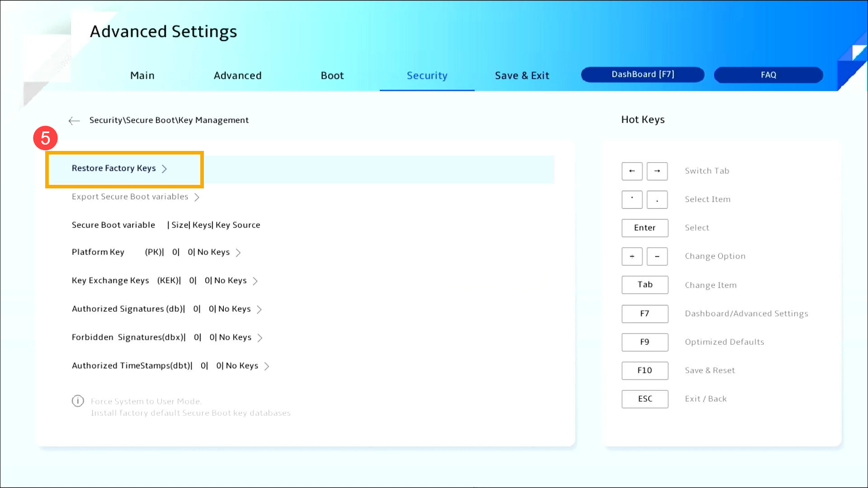
Task: Click the info icon near Force System text
Action: click(x=78, y=401)
